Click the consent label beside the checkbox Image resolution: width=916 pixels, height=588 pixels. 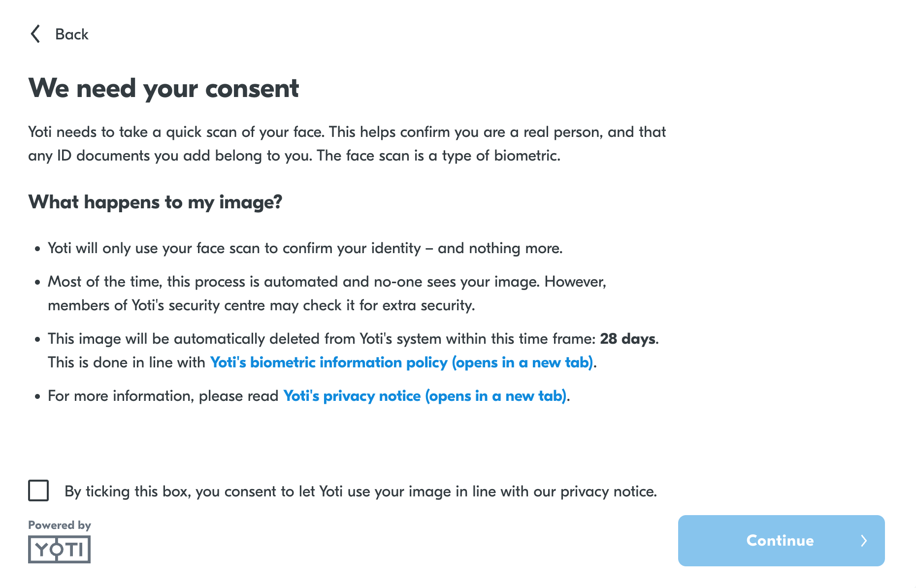pos(360,491)
